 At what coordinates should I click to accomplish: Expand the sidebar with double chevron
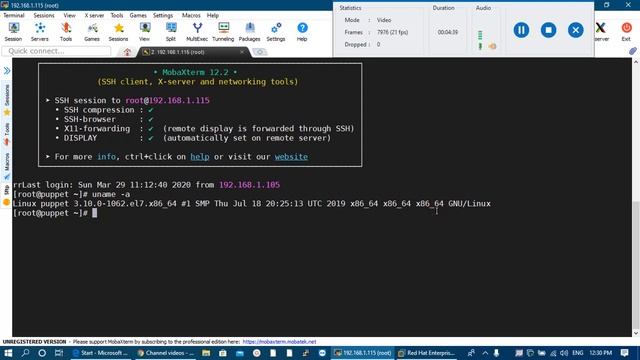[7, 71]
